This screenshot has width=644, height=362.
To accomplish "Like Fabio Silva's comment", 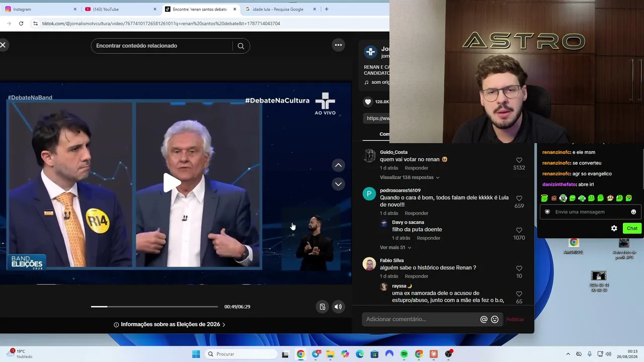I will (x=519, y=268).
